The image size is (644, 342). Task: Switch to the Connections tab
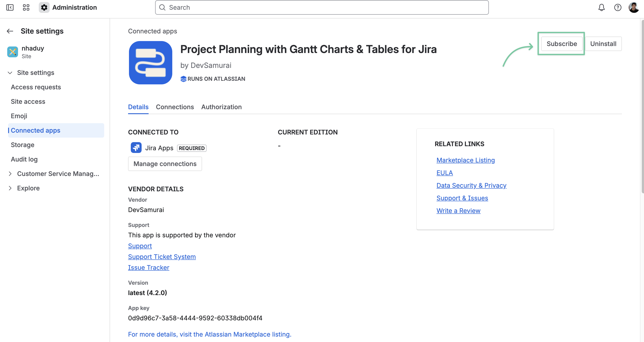[175, 107]
